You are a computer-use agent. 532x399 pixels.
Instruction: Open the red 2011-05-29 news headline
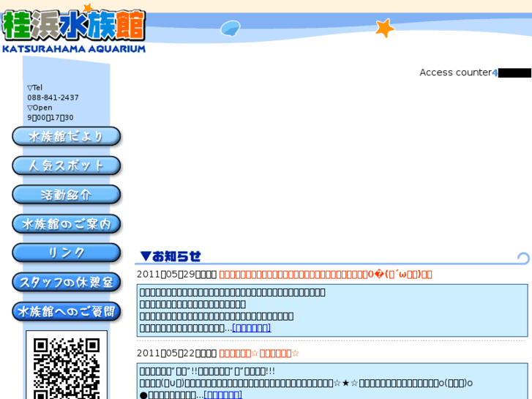(x=326, y=275)
